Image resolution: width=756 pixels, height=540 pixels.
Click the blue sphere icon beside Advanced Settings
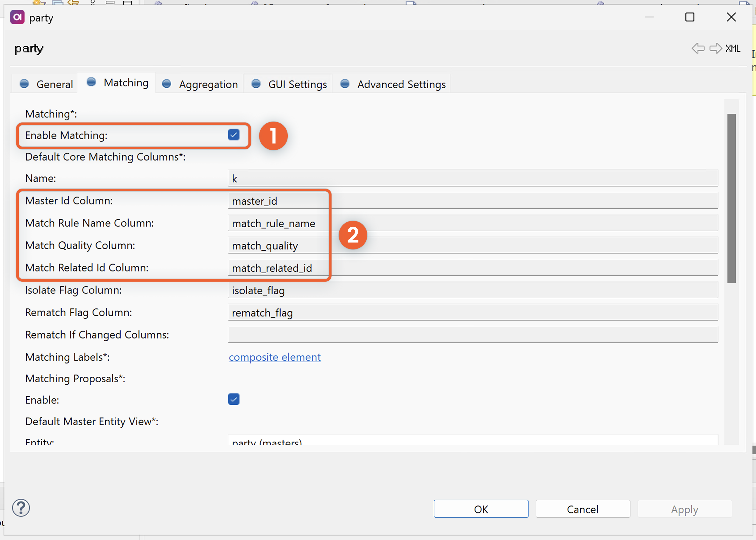pyautogui.click(x=345, y=84)
